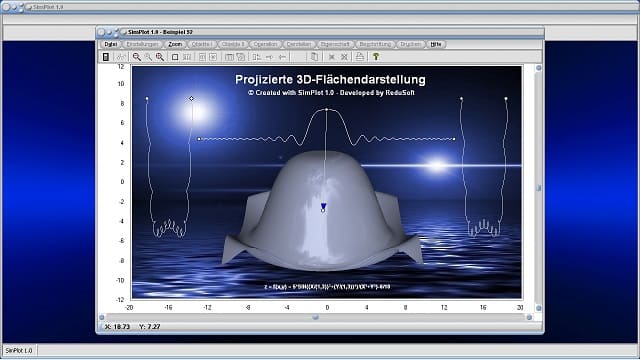Open the Objekte II tab
This screenshot has width=640, height=360.
click(x=233, y=44)
